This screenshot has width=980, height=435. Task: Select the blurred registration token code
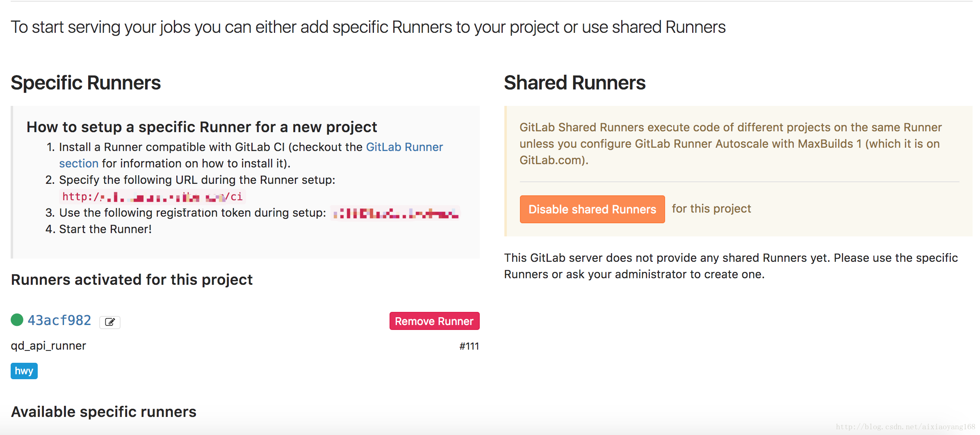(396, 213)
